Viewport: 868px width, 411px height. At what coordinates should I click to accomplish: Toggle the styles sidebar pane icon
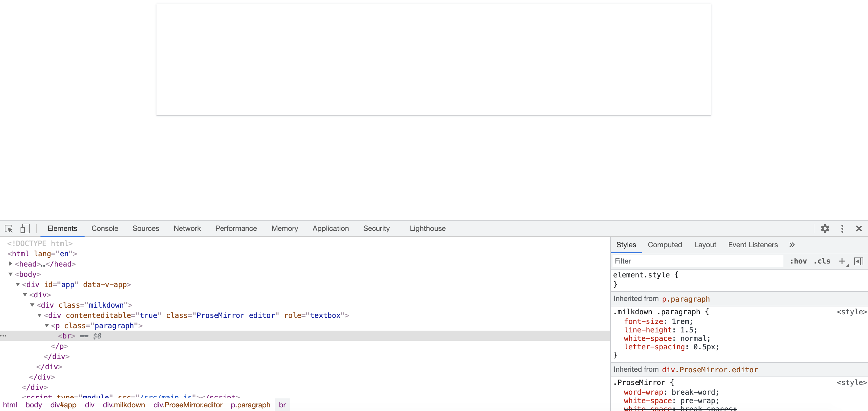[x=859, y=261]
